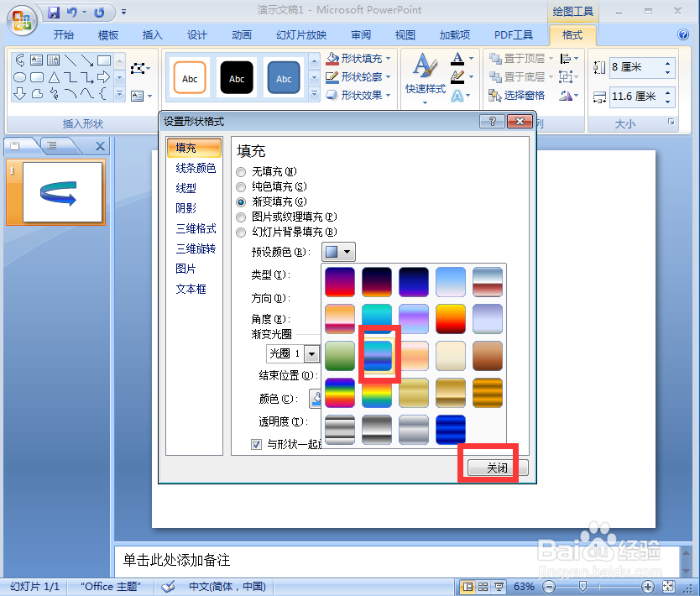
Task: Click the spell check status icon
Action: point(168,587)
